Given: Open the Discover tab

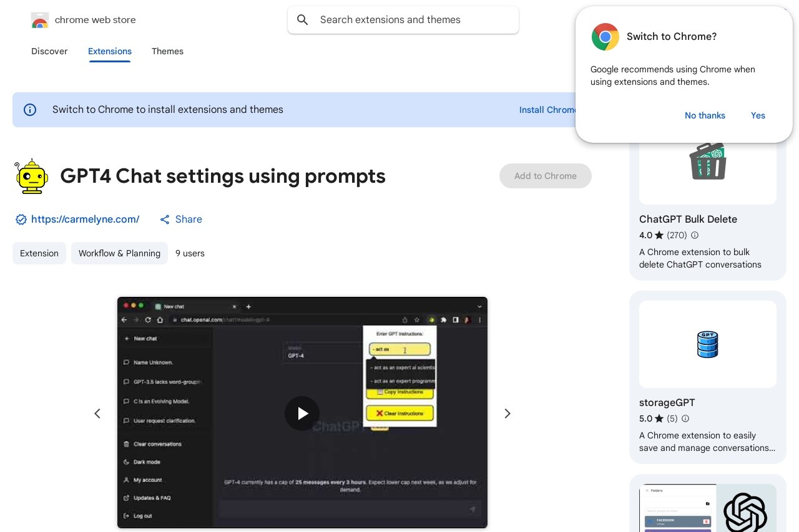Looking at the screenshot, I should coord(49,51).
